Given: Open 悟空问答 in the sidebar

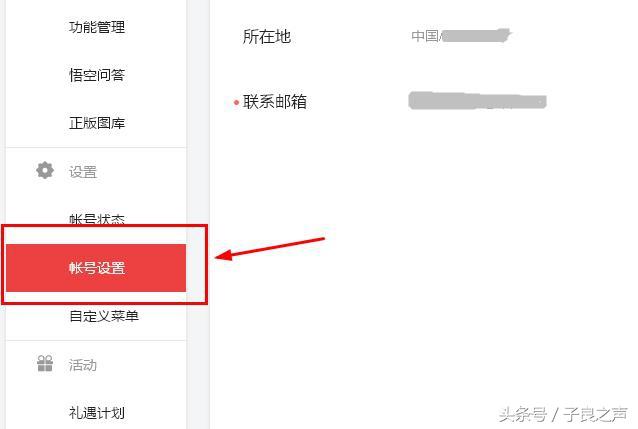Looking at the screenshot, I should point(97,75).
